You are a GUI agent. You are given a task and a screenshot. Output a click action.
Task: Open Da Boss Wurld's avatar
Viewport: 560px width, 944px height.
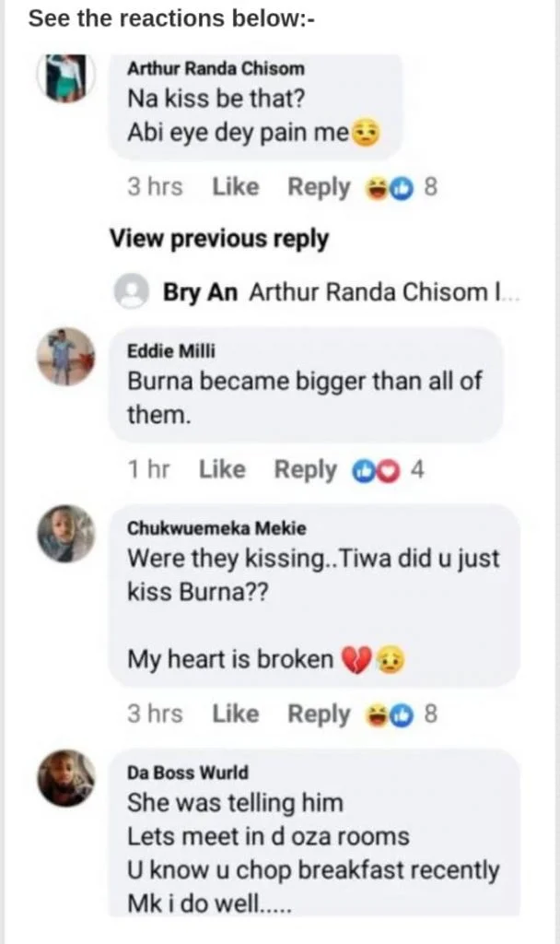click(x=66, y=778)
